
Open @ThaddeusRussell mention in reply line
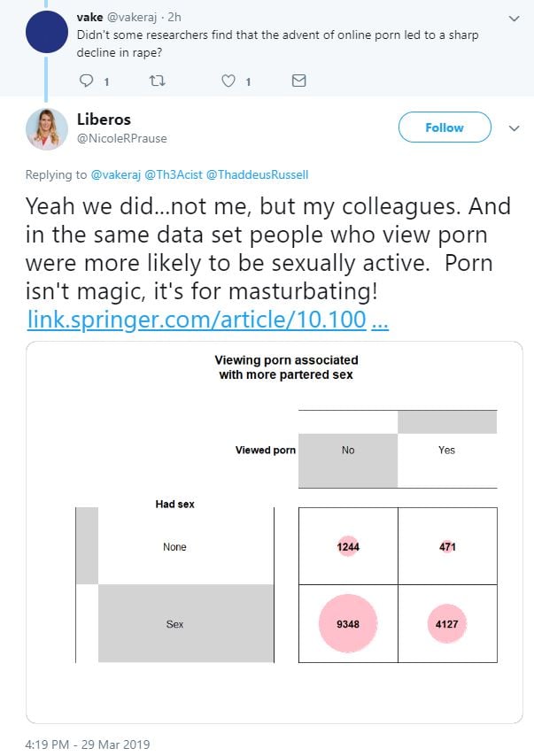[259, 175]
